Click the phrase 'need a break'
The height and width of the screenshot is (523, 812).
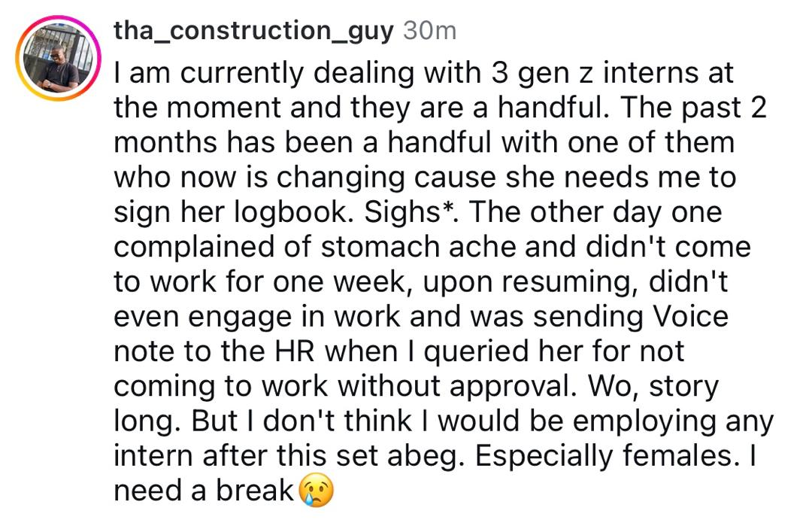[x=204, y=491]
